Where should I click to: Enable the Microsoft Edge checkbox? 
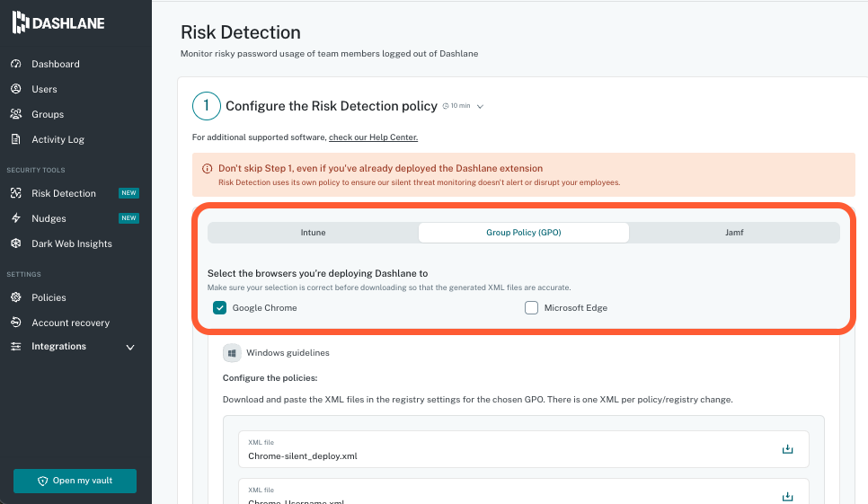point(531,307)
